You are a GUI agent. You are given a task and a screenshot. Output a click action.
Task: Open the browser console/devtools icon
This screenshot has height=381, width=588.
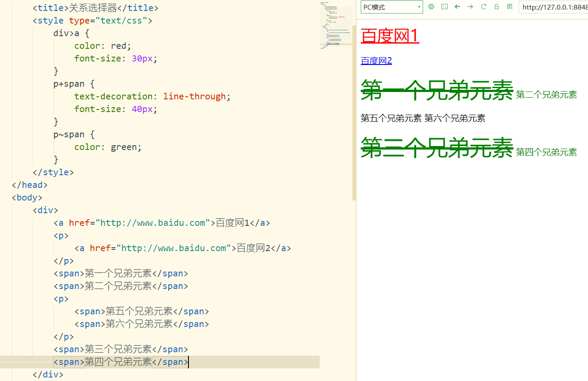pyautogui.click(x=444, y=7)
